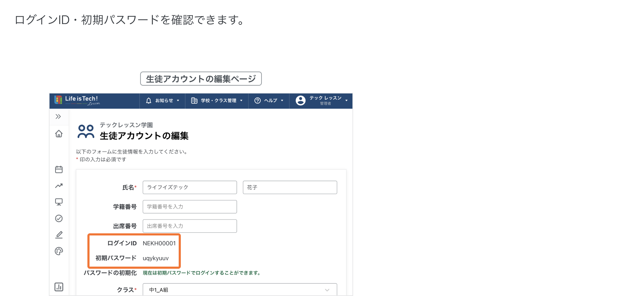Focus the 出席番号 input field

pos(190,226)
